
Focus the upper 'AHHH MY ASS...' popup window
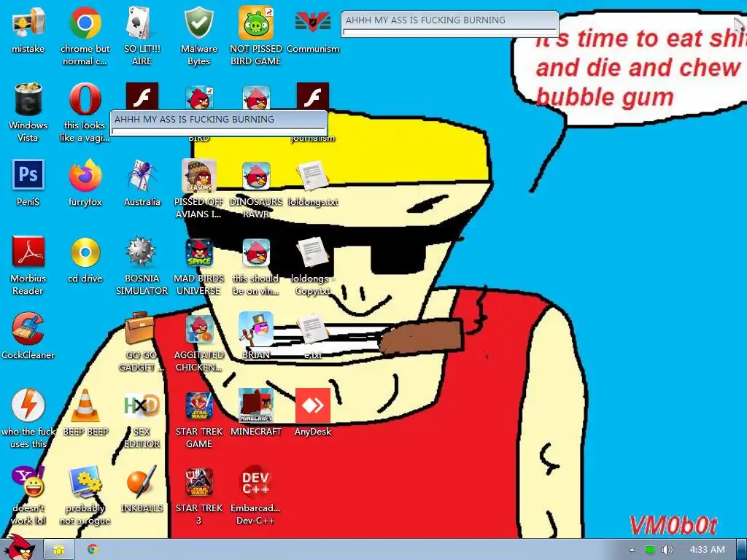[x=449, y=20]
